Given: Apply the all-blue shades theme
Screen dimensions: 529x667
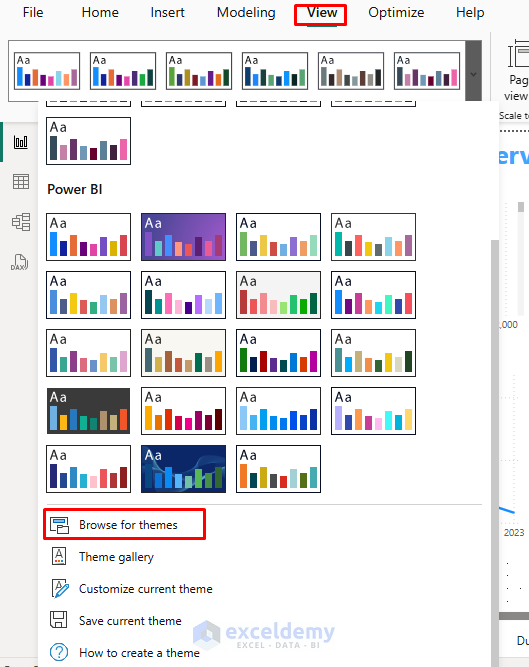Looking at the screenshot, I should click(x=278, y=411).
